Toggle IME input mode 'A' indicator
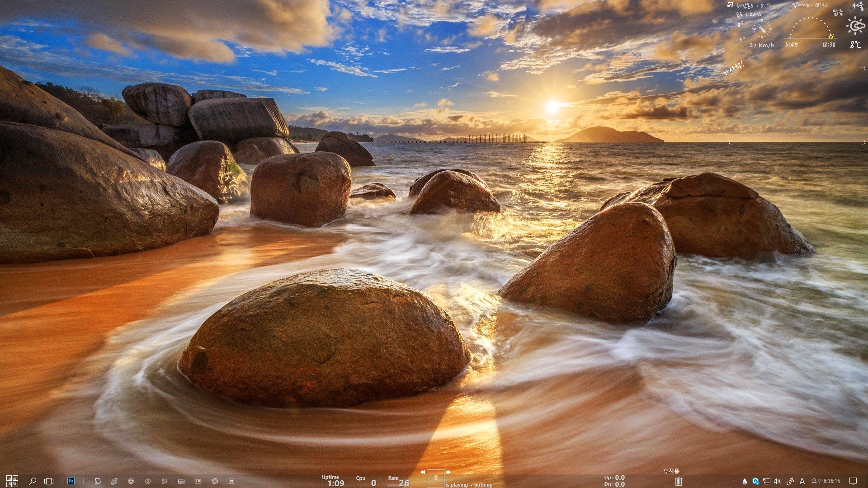 (802, 481)
